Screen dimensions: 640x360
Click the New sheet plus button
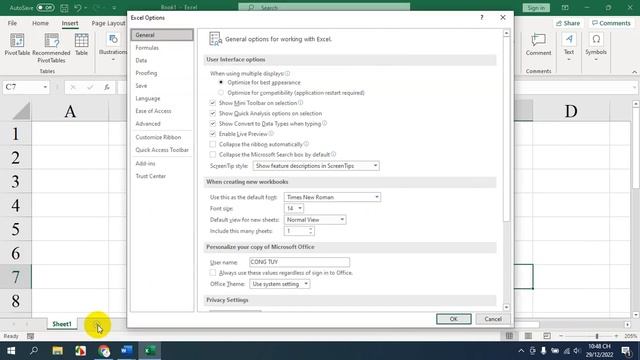pos(97,324)
